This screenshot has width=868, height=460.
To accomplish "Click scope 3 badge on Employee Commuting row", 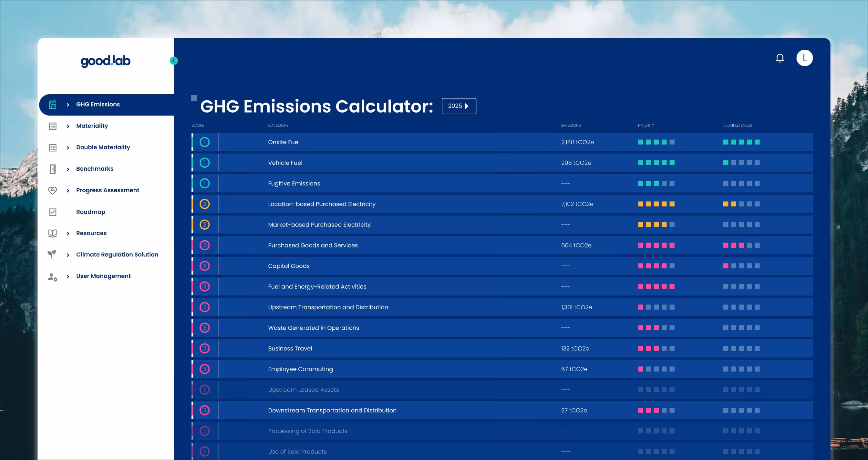I will [204, 369].
